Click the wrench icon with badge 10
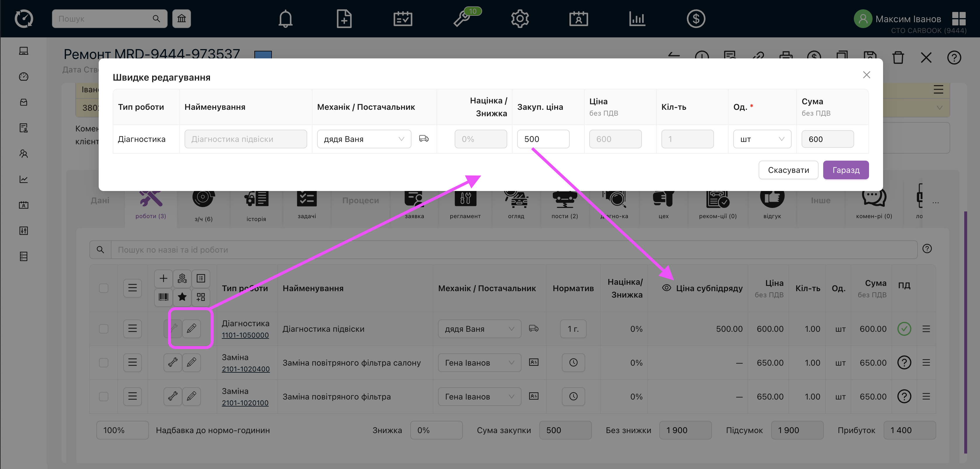 tap(462, 19)
